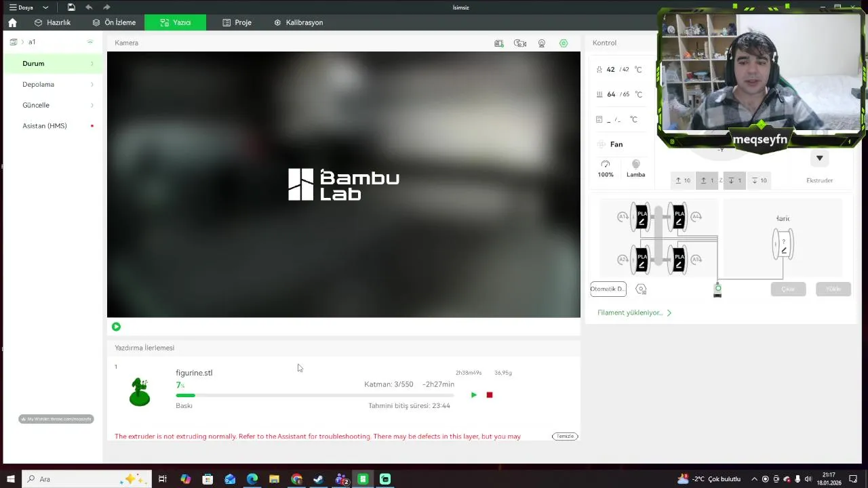
Task: Click the a1 printer Wi-Fi signal icon
Action: (90, 42)
